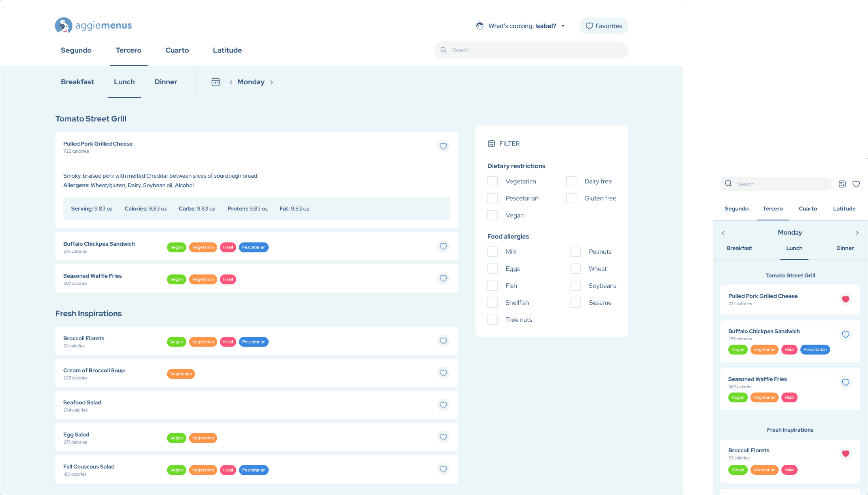Go to previous day in mobile Monday selector

coord(723,233)
